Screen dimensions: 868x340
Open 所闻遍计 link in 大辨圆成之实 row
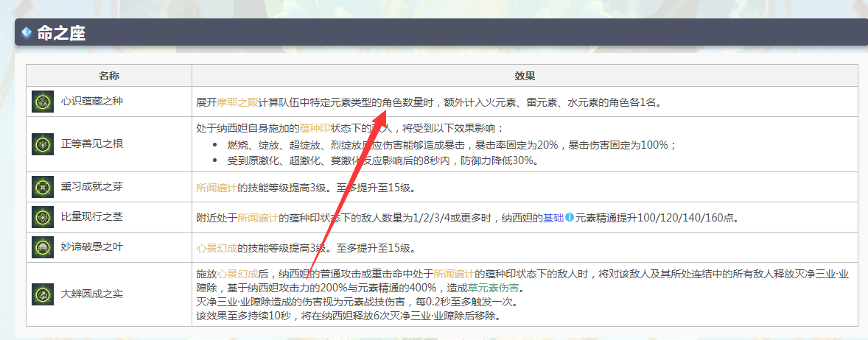[x=454, y=274]
